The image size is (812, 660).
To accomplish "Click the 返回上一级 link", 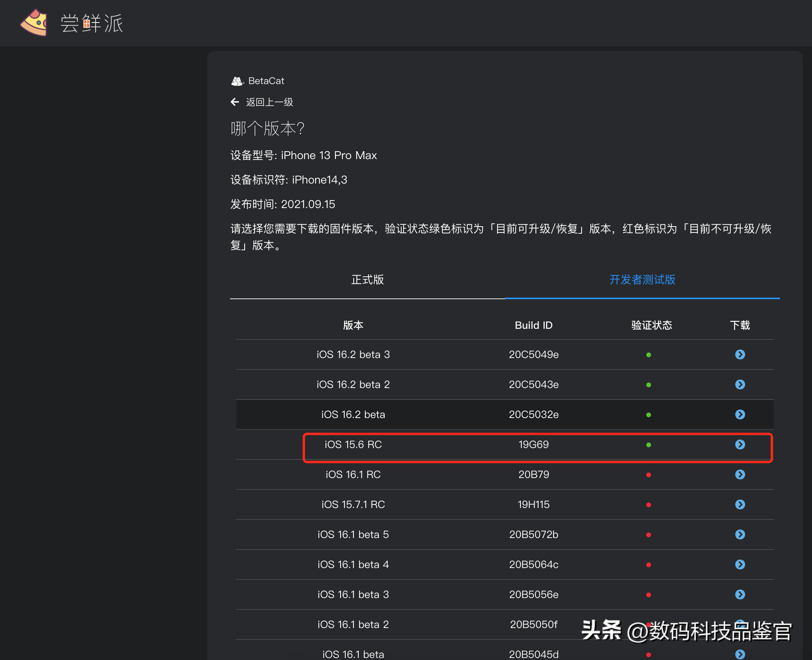I will click(269, 102).
